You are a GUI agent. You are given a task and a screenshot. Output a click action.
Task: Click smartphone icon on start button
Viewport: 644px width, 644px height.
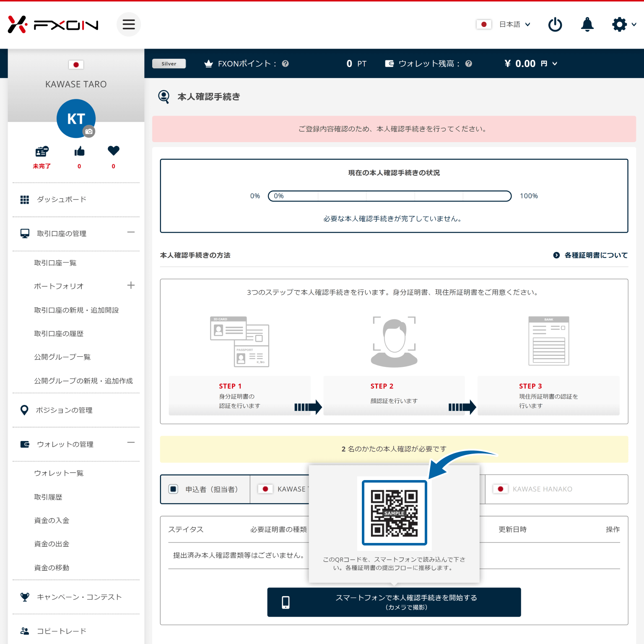pyautogui.click(x=286, y=602)
